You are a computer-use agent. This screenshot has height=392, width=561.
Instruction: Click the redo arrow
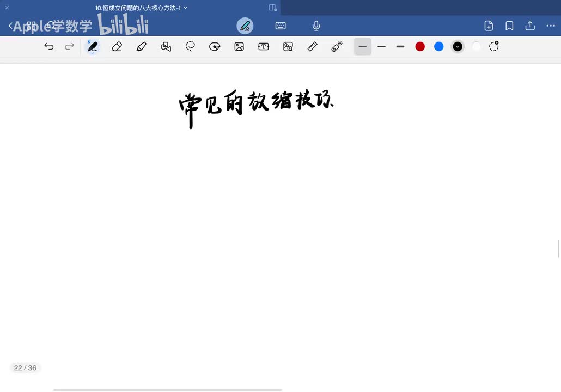(69, 46)
